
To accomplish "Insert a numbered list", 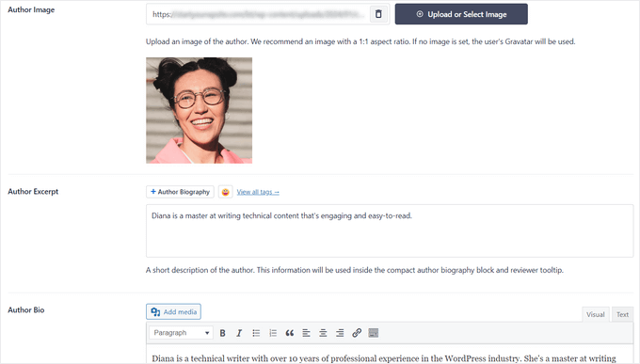I will 273,333.
